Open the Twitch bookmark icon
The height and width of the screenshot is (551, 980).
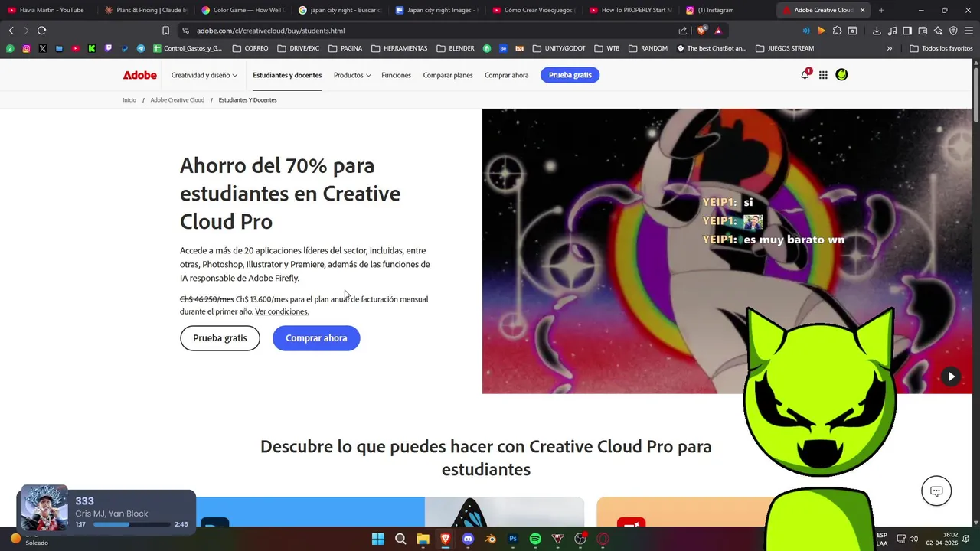108,48
